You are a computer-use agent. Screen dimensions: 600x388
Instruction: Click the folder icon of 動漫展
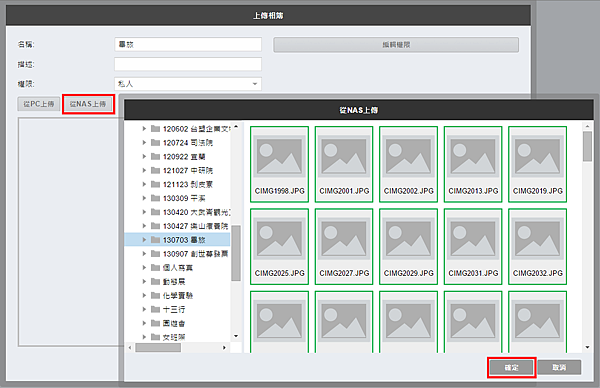(155, 281)
